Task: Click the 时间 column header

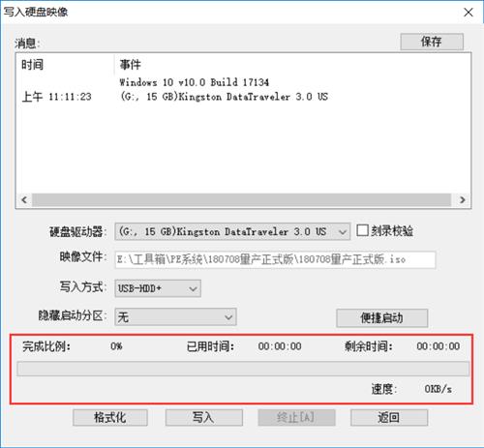Action: [32, 65]
